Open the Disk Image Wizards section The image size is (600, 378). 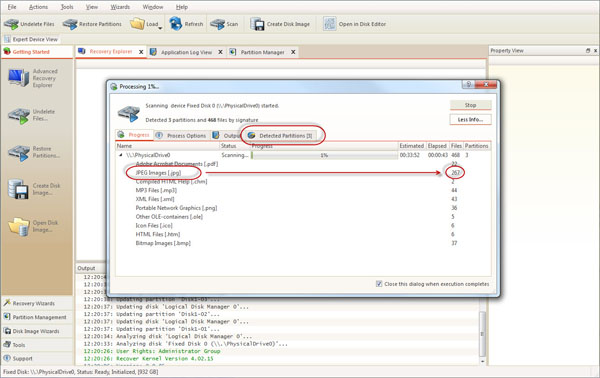click(37, 331)
